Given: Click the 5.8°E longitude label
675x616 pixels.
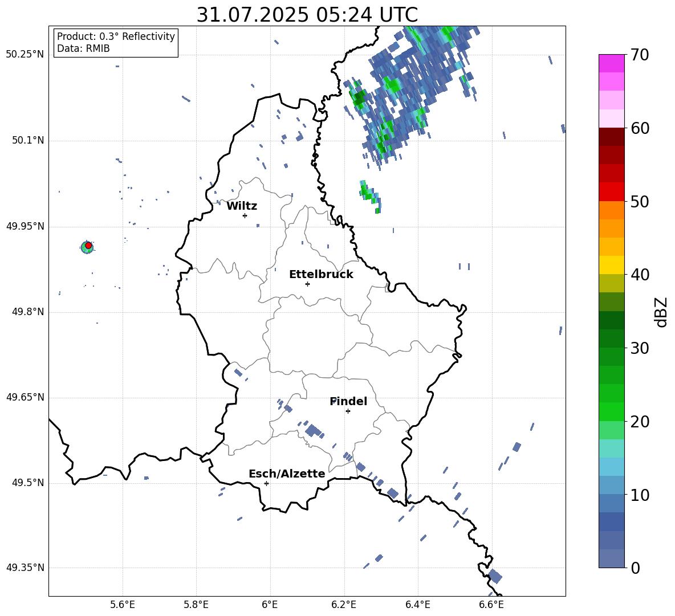Looking at the screenshot, I should [196, 605].
